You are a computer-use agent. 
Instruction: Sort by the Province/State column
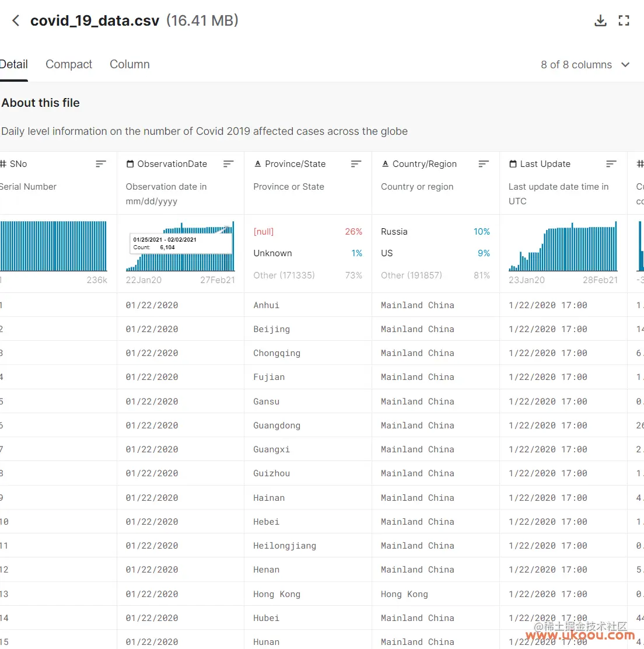[356, 164]
